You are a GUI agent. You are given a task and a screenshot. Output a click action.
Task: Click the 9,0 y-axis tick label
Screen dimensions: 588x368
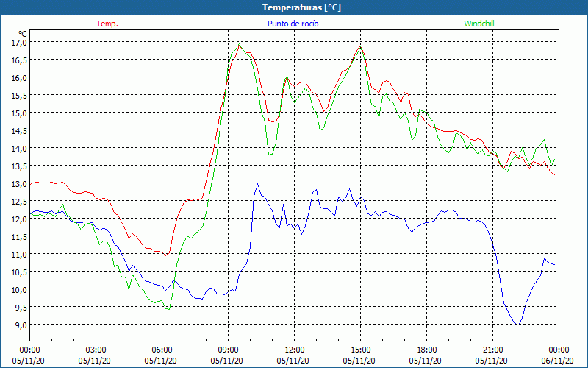point(19,325)
